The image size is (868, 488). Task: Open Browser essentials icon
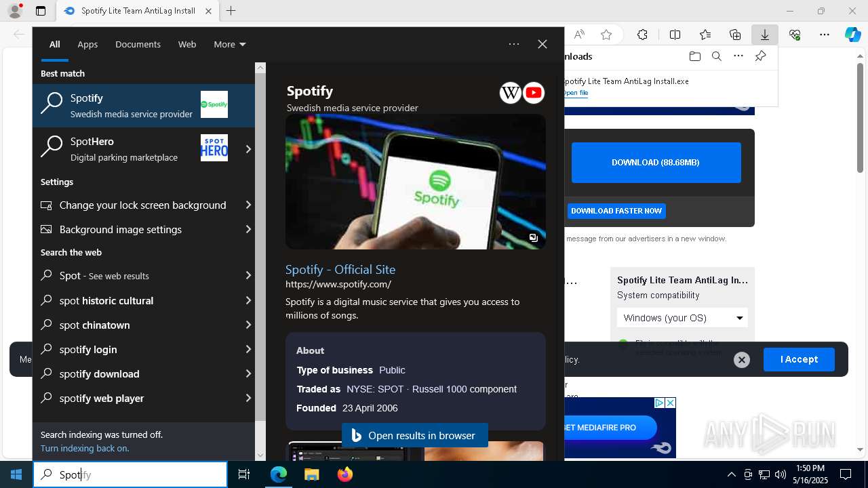[795, 35]
